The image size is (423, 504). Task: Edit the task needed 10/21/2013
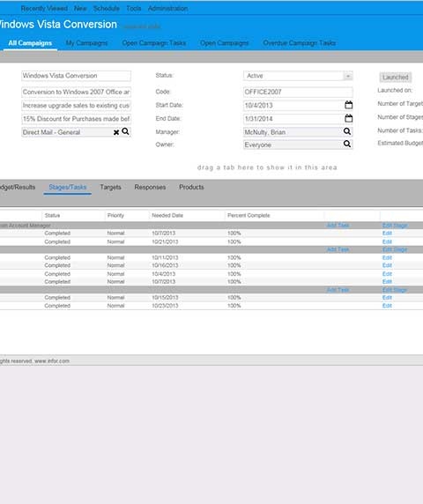387,241
